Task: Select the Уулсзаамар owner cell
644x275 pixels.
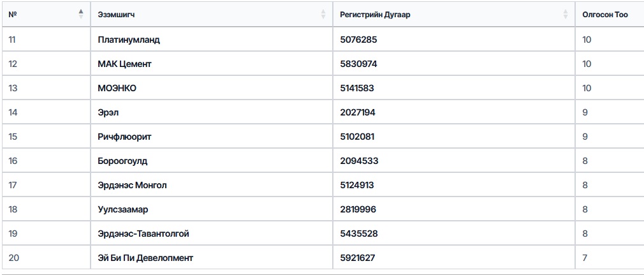Action: point(212,209)
